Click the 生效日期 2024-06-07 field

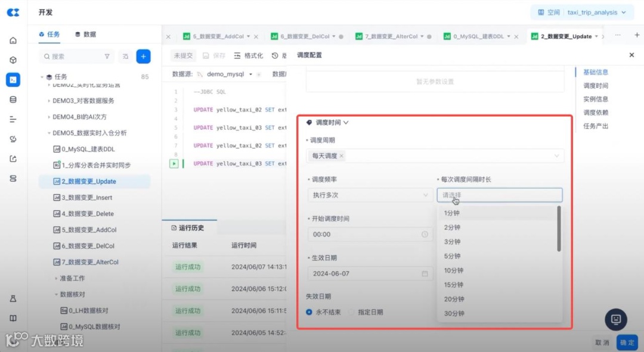[x=370, y=273]
